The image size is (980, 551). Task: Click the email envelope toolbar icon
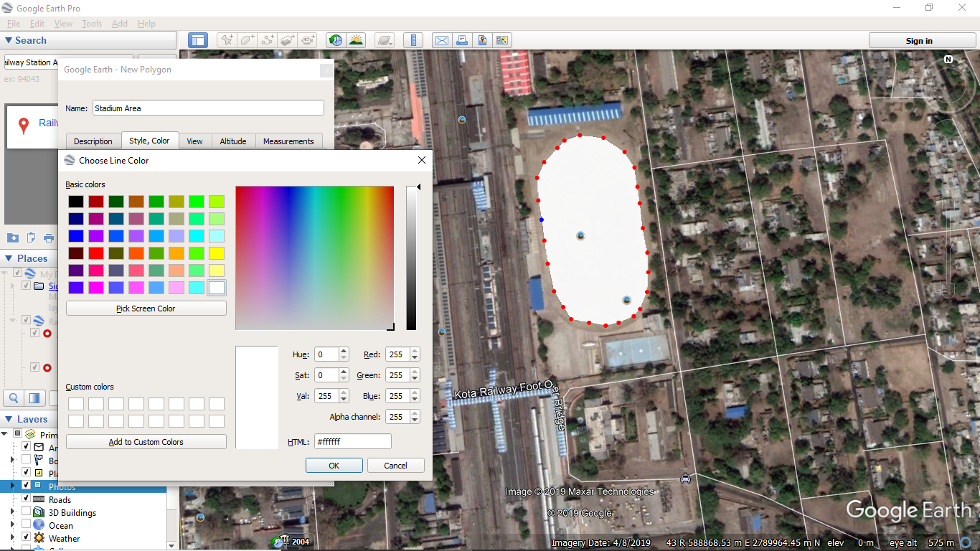pyautogui.click(x=442, y=40)
